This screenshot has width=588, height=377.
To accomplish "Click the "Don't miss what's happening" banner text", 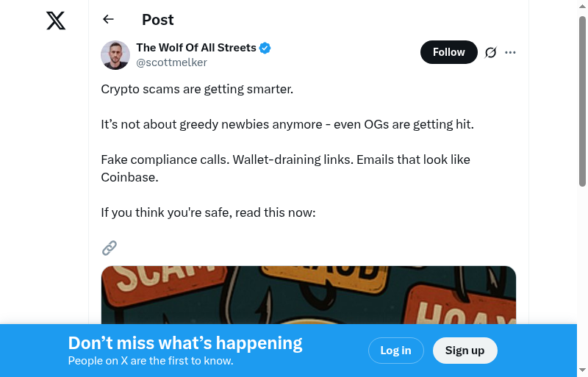I will click(185, 343).
